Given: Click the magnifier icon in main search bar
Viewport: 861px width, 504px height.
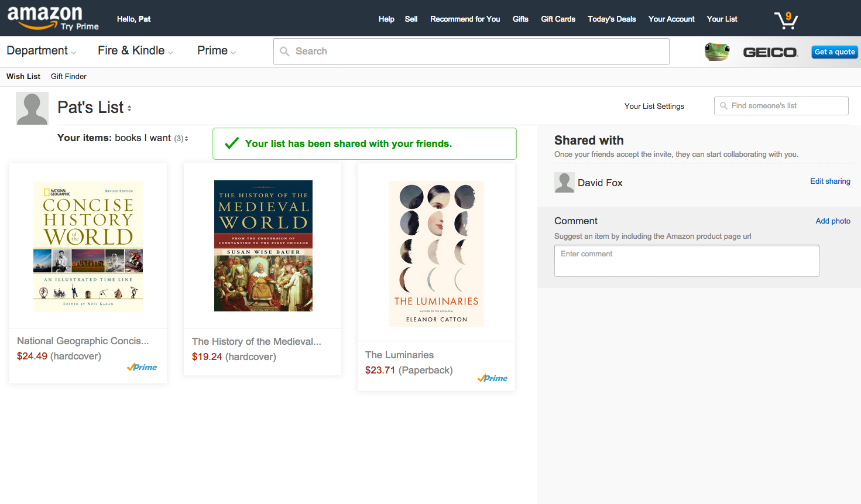Looking at the screenshot, I should (x=284, y=52).
